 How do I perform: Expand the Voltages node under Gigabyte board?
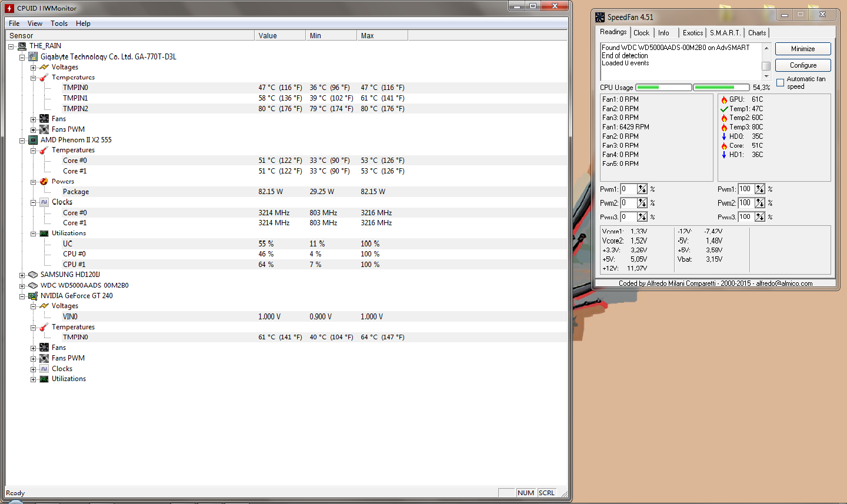(33, 68)
